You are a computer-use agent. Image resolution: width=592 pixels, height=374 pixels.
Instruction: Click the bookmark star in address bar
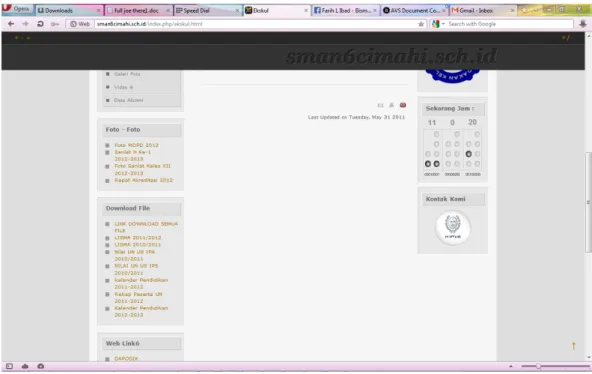421,24
